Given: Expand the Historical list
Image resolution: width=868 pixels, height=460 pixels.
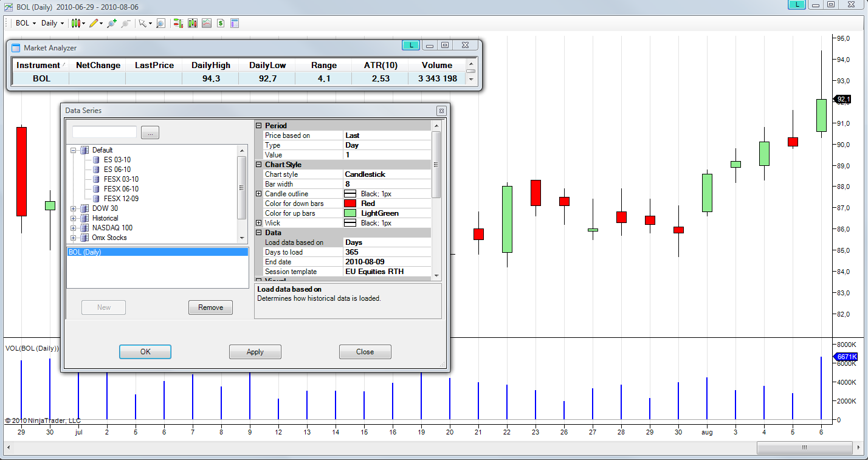Looking at the screenshot, I should 74,218.
